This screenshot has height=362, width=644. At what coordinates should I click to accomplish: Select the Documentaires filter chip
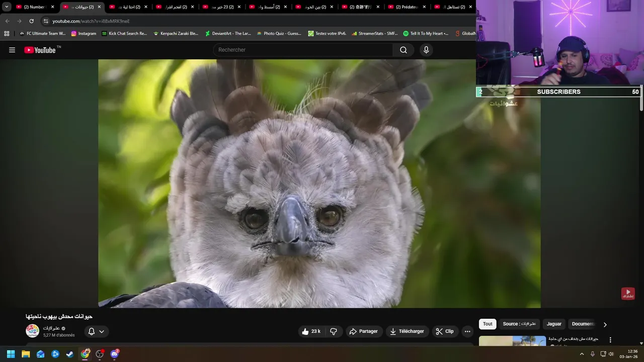583,324
